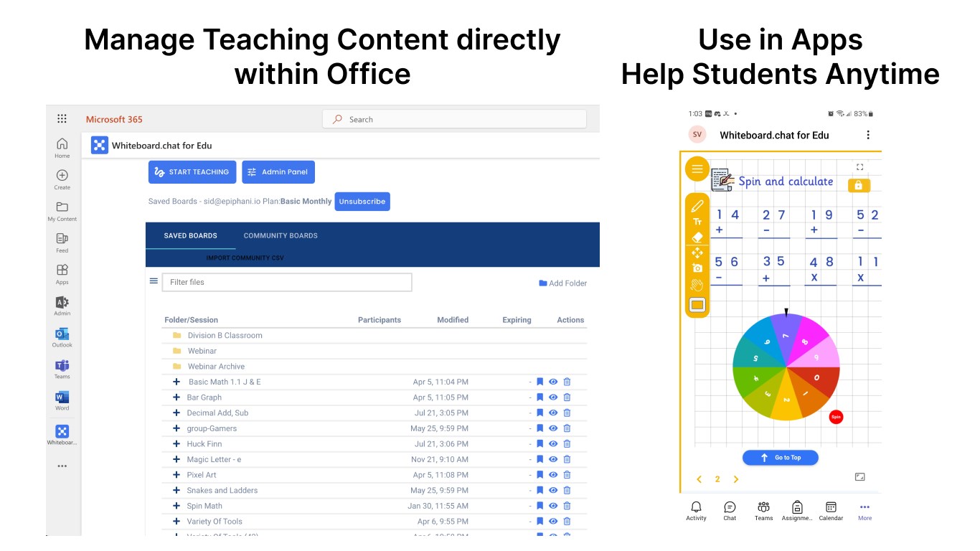980x551 pixels.
Task: Toggle visibility eye for Bar Graph
Action: pos(553,397)
